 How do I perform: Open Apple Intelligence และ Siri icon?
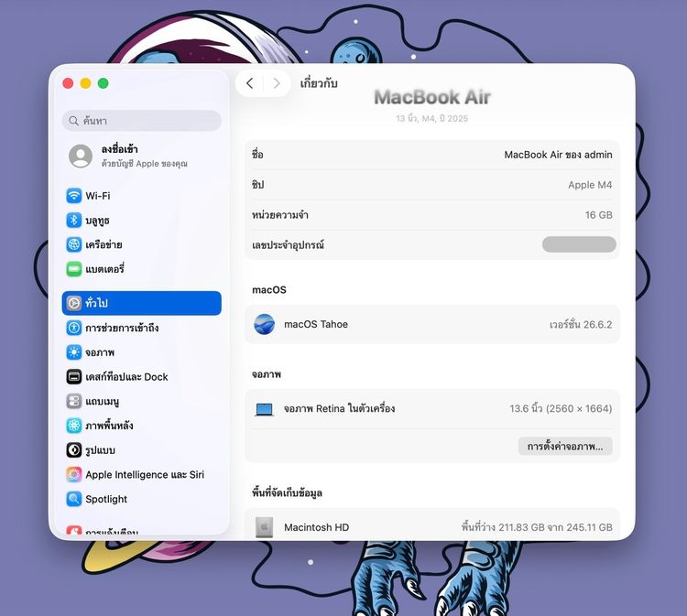pos(73,475)
